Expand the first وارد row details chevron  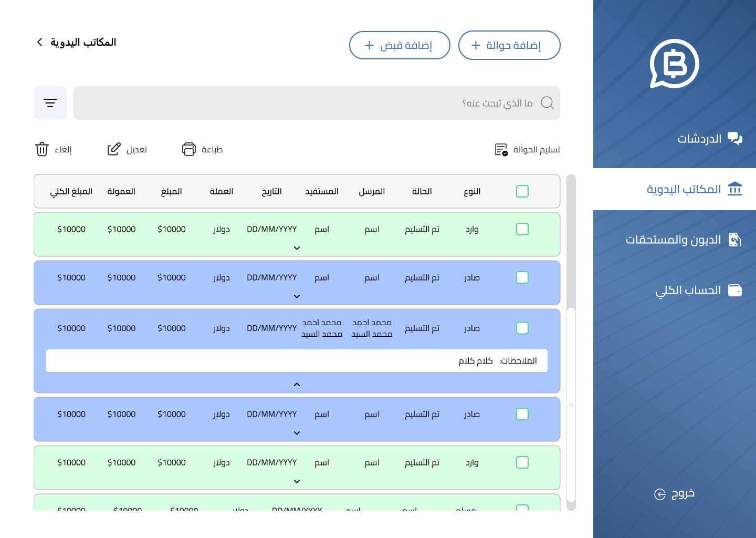pos(297,247)
